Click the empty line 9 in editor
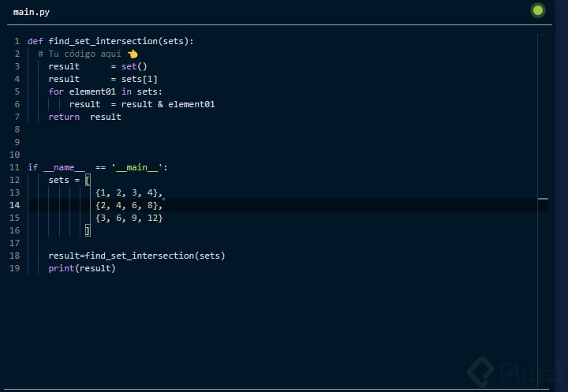This screenshot has height=392, width=568. [x=237, y=142]
